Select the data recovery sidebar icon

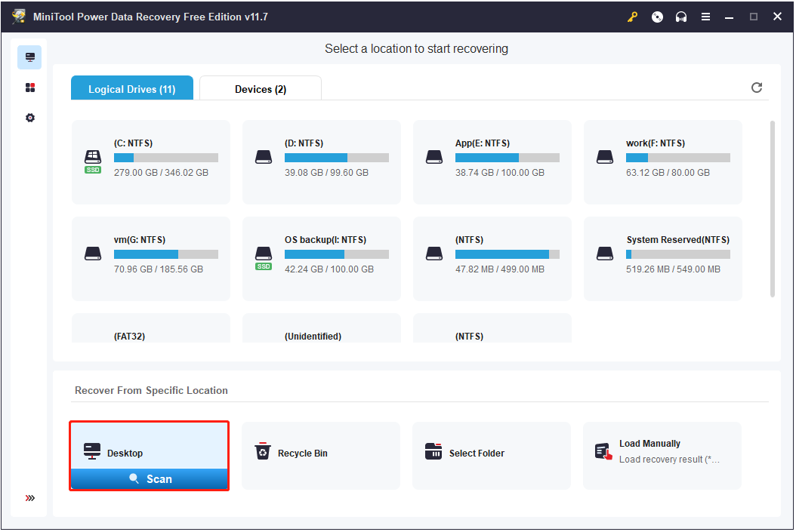[x=29, y=57]
